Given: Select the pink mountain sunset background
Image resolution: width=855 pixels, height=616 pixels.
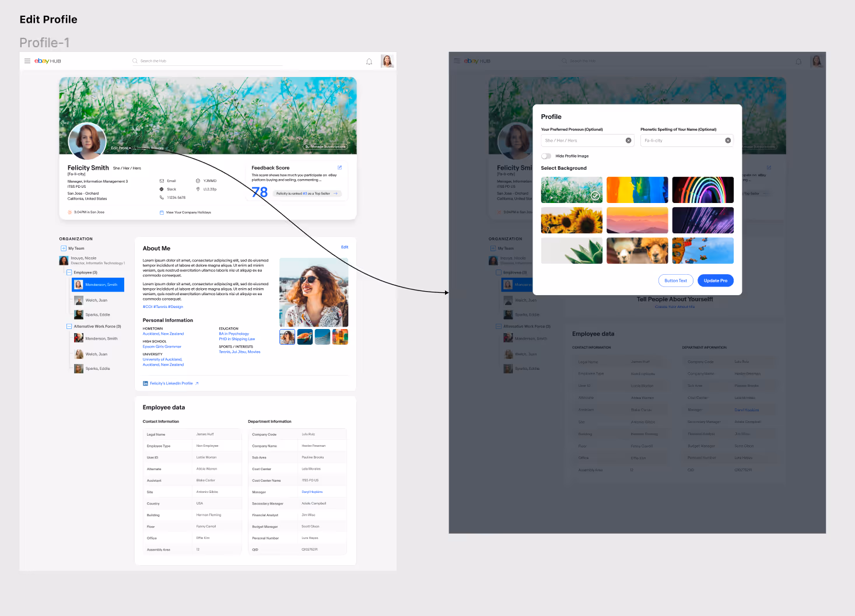Looking at the screenshot, I should pyautogui.click(x=637, y=220).
